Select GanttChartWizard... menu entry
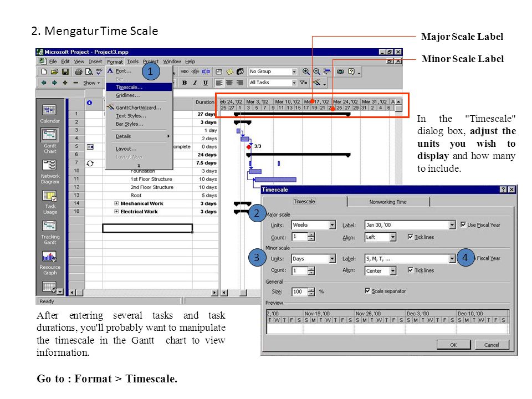Screen dimensions: 532x399 coord(139,108)
